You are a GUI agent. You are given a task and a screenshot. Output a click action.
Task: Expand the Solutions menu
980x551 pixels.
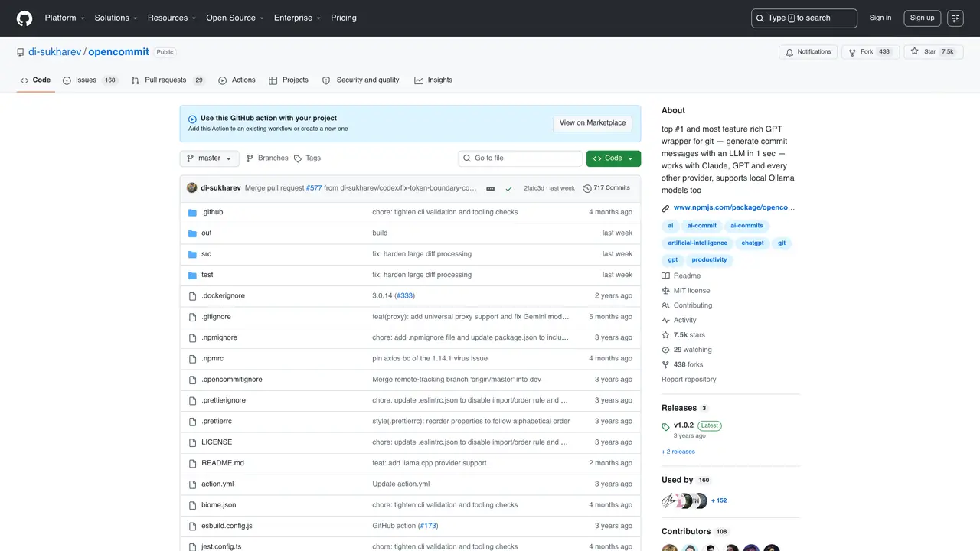(x=116, y=18)
